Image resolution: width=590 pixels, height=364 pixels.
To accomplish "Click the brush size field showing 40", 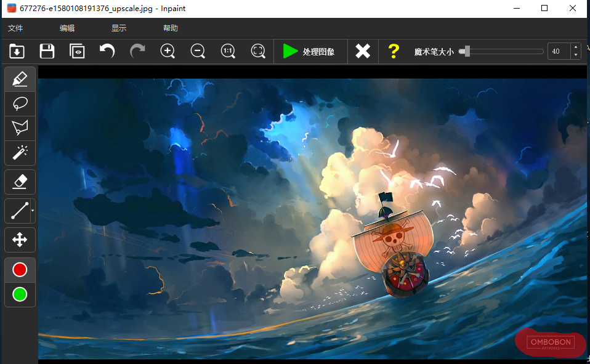I will (559, 51).
